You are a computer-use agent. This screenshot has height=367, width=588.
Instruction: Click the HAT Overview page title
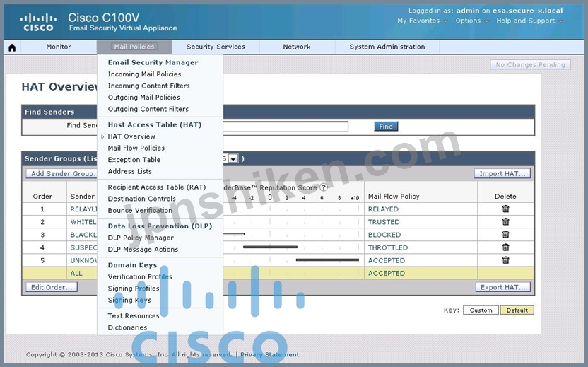[59, 87]
